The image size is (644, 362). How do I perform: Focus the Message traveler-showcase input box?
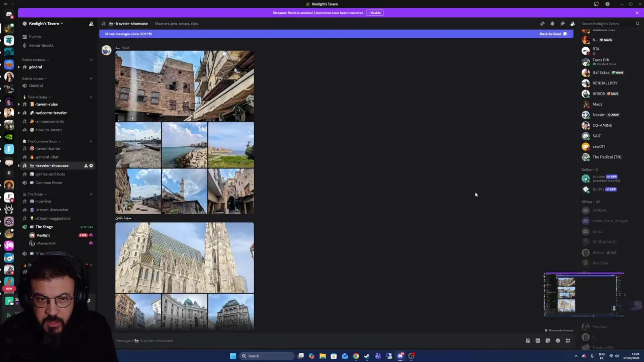pyautogui.click(x=317, y=341)
